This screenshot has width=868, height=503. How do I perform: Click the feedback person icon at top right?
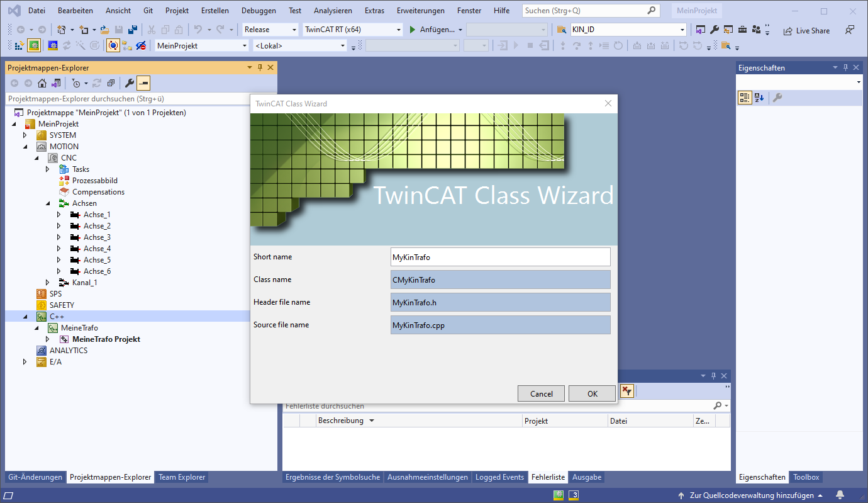pos(850,30)
